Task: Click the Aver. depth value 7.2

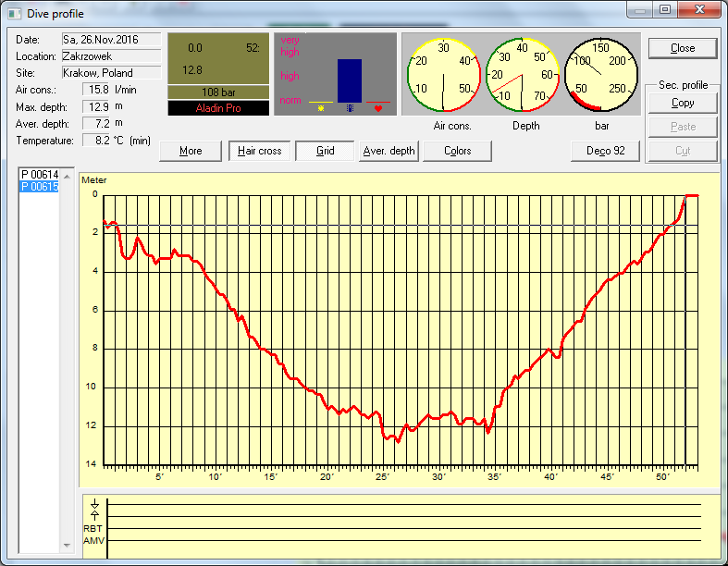Action: (x=96, y=124)
